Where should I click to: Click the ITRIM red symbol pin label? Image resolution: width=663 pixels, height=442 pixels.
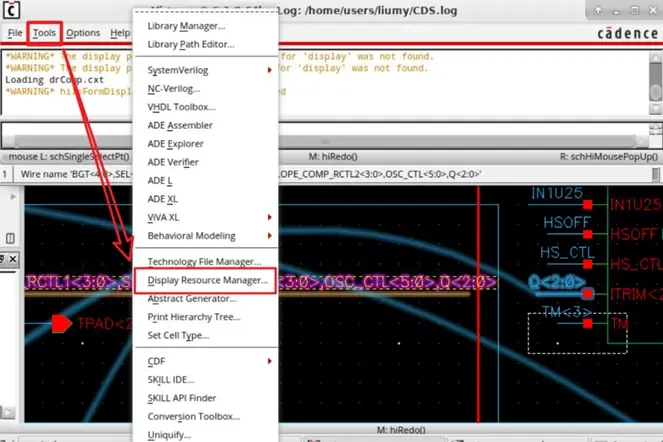[636, 294]
